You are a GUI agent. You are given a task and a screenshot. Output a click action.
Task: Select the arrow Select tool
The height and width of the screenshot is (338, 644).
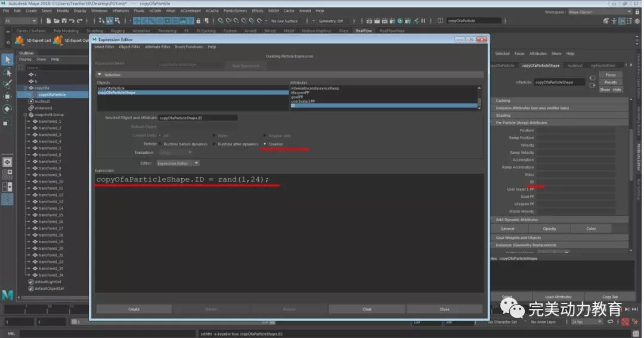pyautogui.click(x=7, y=59)
